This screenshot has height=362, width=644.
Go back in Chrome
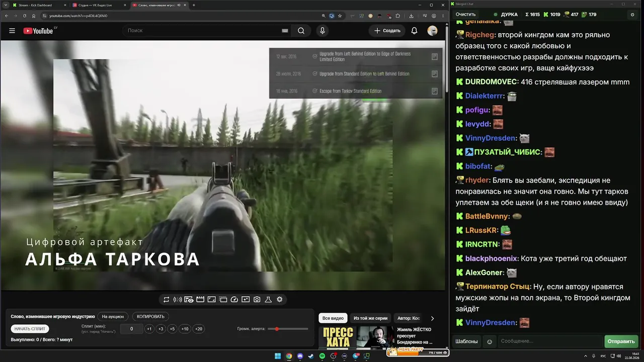[x=7, y=16]
